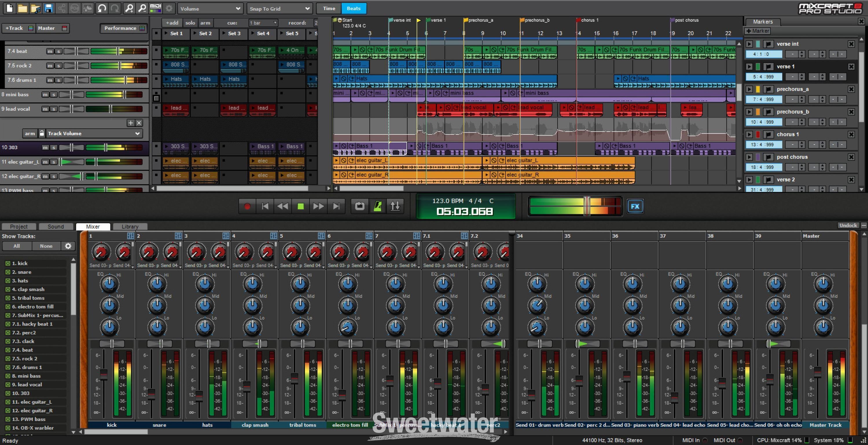Click the Undo arrow icon
868x445 pixels.
pos(102,8)
